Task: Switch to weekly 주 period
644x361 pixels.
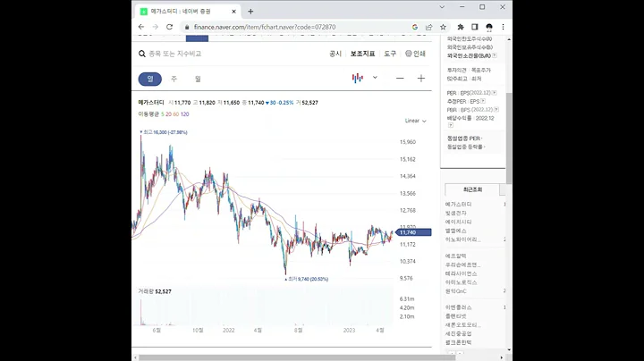Action: (174, 79)
